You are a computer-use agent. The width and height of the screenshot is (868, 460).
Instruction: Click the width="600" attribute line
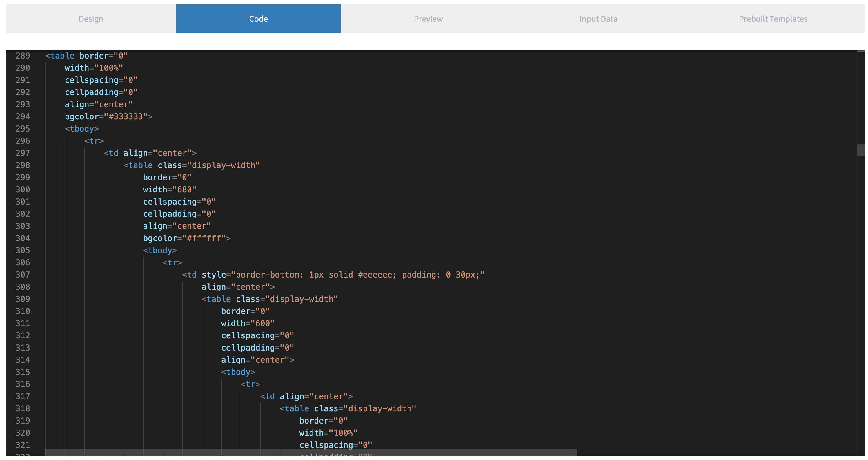(248, 323)
